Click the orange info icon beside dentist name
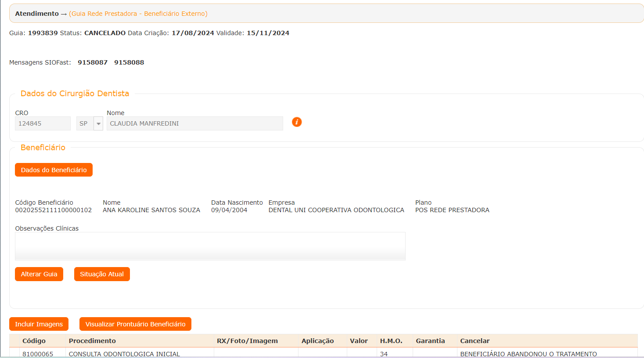 (x=297, y=122)
